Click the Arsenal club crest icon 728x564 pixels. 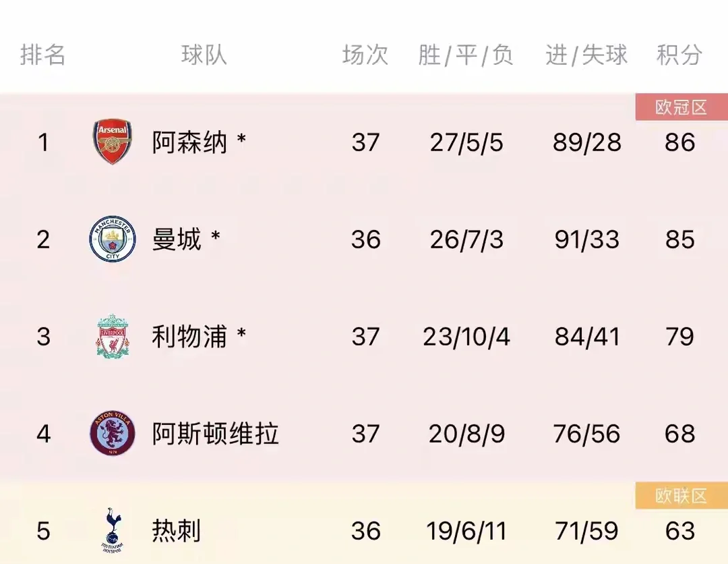click(112, 142)
